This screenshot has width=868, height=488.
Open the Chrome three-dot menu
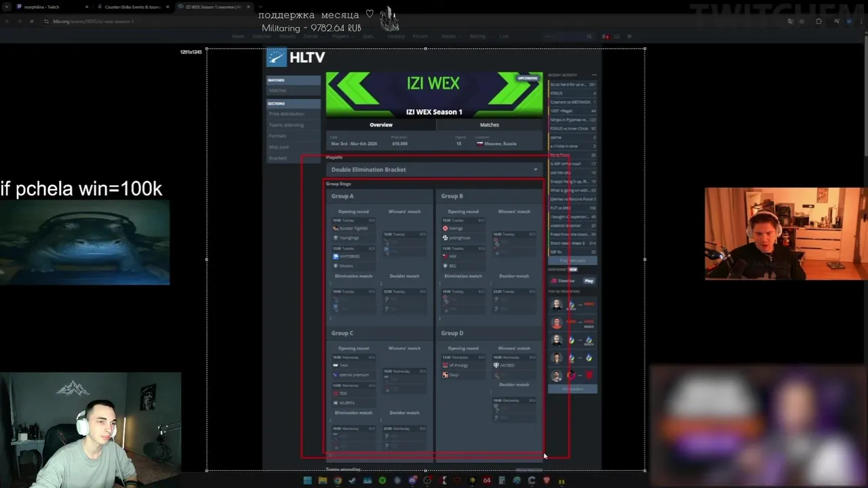[x=861, y=21]
